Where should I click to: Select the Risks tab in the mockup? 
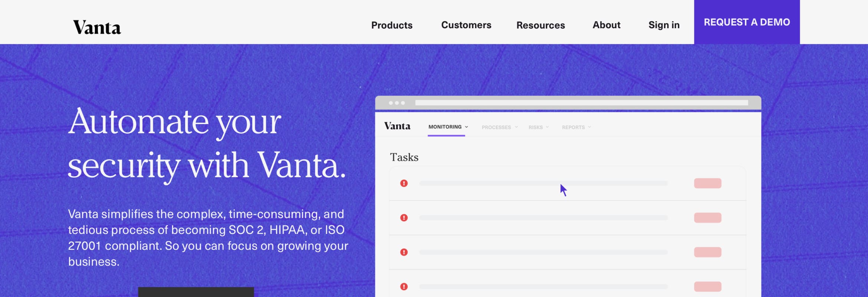point(536,127)
